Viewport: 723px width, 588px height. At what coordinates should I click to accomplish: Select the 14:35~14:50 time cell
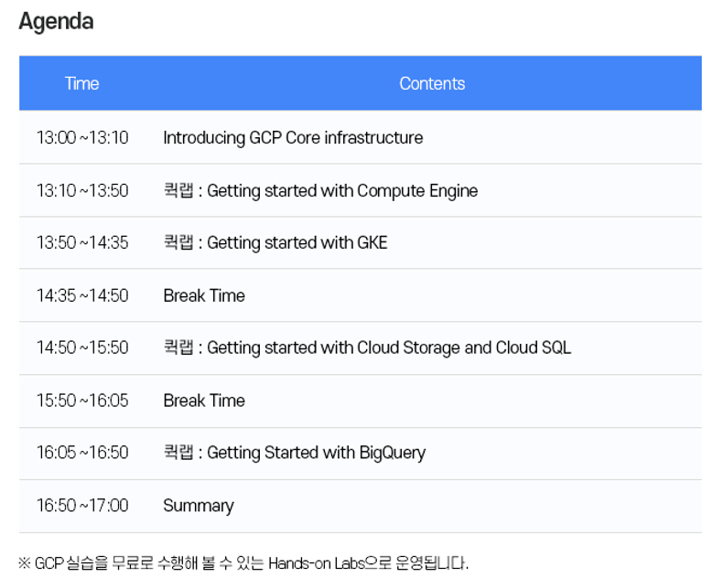tap(82, 295)
